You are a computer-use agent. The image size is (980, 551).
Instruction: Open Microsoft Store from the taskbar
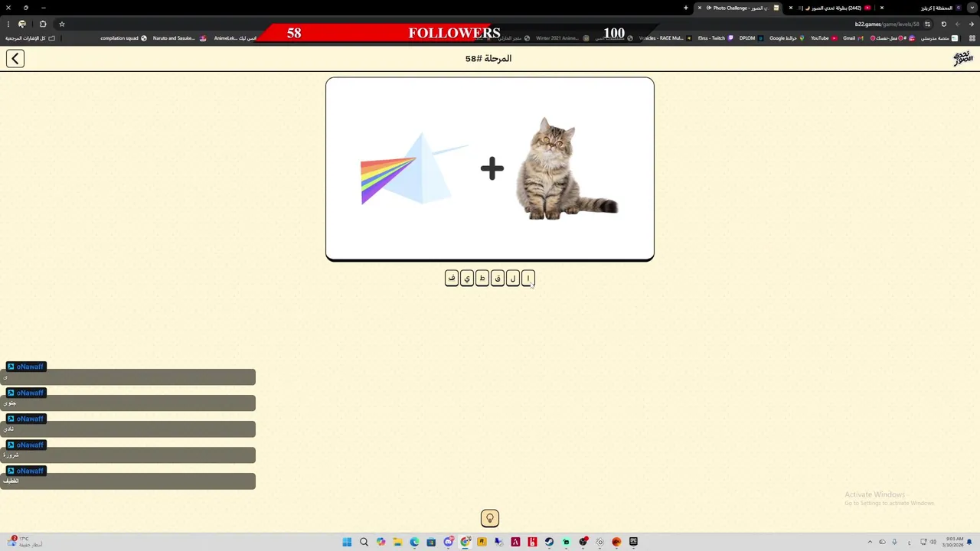coord(431,542)
